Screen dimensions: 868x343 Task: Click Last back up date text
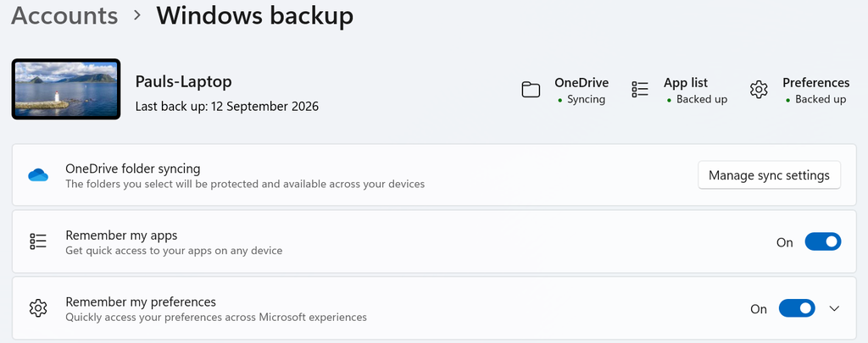[227, 106]
